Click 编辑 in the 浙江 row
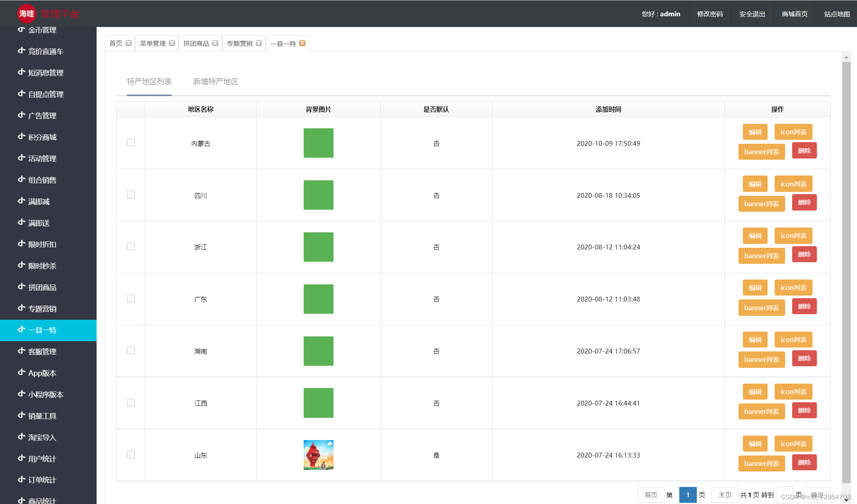Viewport: 857px width, 504px height. (755, 236)
